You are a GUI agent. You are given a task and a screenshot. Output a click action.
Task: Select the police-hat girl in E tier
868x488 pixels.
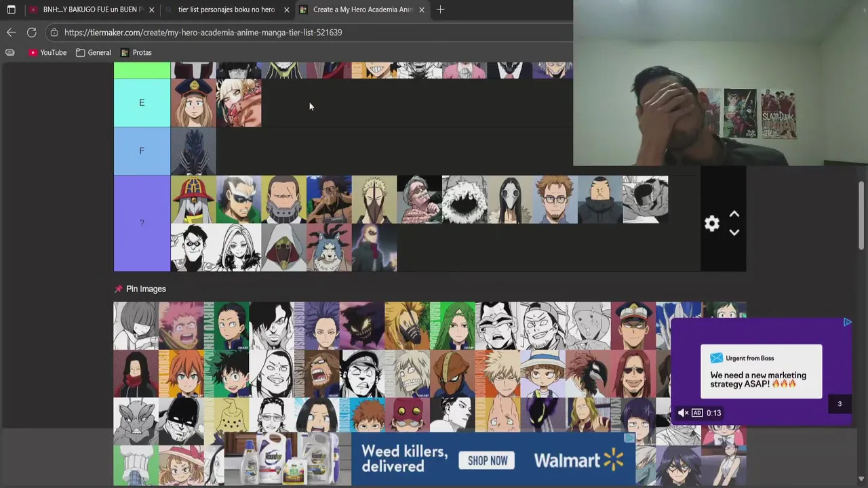(193, 103)
